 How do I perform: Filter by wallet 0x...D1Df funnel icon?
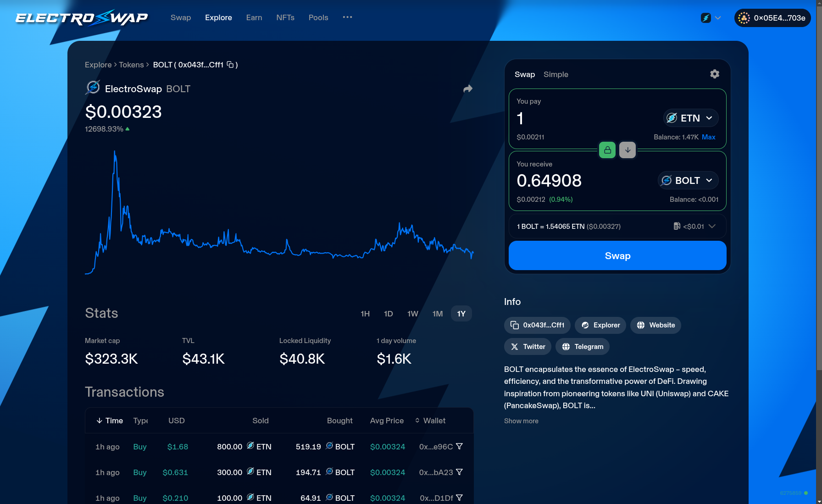click(x=459, y=498)
